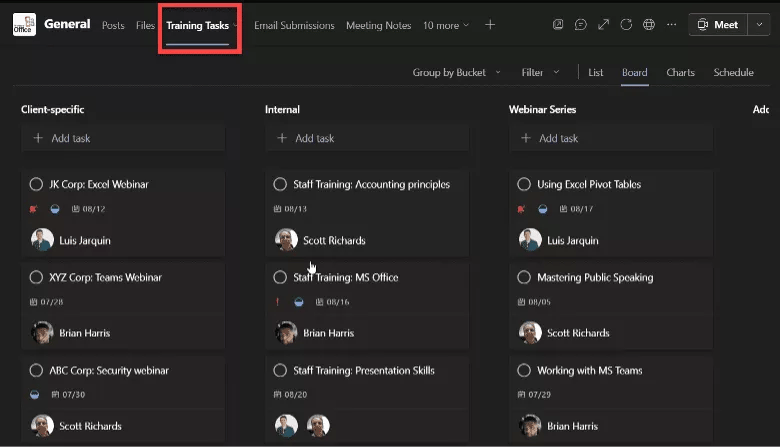Complete Staff Training: MS Office task
The height and width of the screenshot is (448, 780).
coord(280,277)
